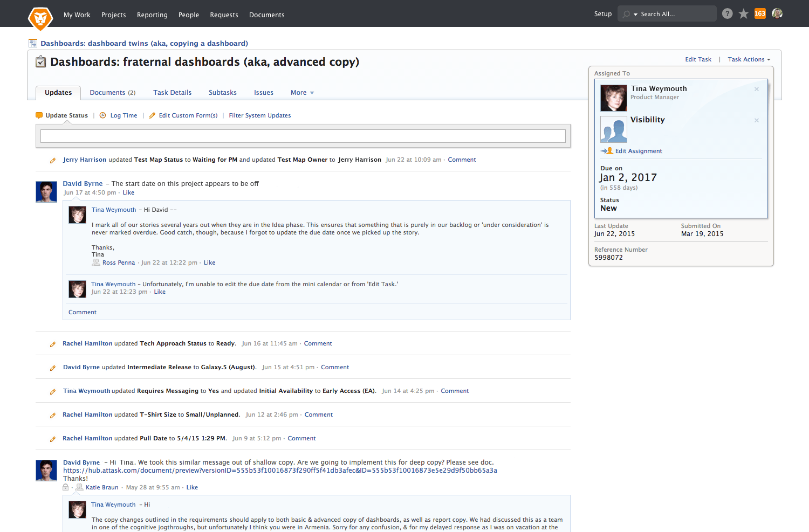Expand the More tab dropdown
Screen dimensions: 809x532
coord(302,93)
